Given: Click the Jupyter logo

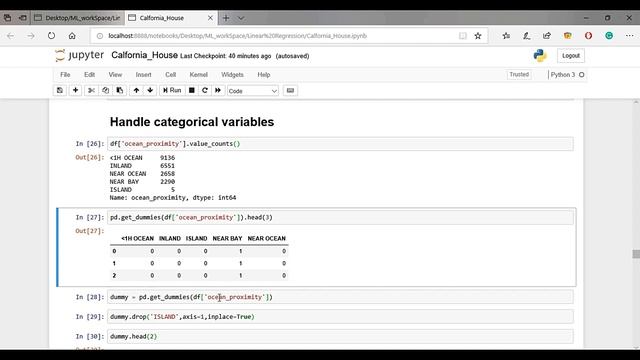Looking at the screenshot, I should (x=80, y=55).
